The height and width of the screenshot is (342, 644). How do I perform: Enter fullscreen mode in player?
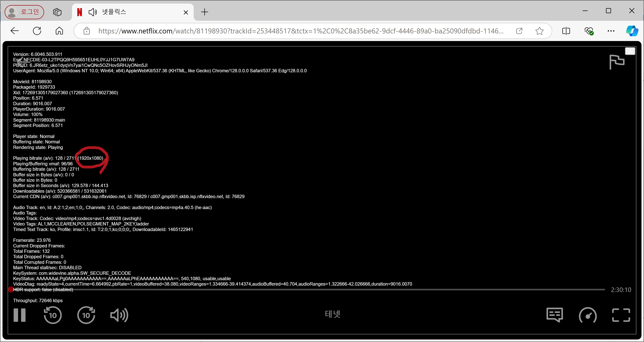click(x=621, y=315)
